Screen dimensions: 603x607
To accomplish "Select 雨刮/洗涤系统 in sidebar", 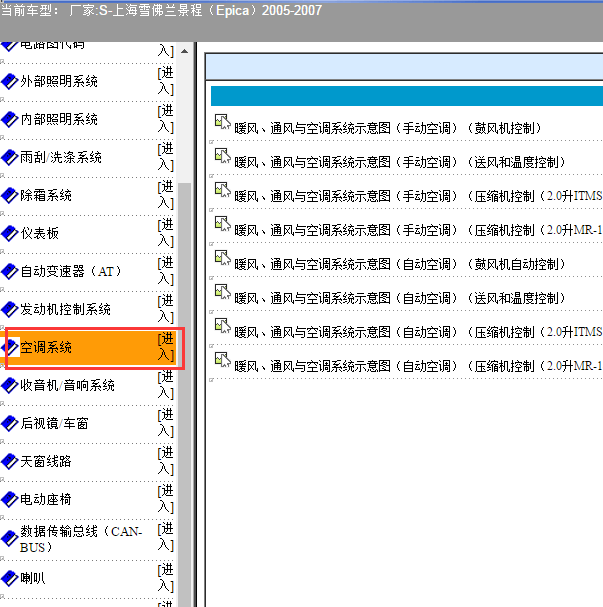I will pos(61,157).
